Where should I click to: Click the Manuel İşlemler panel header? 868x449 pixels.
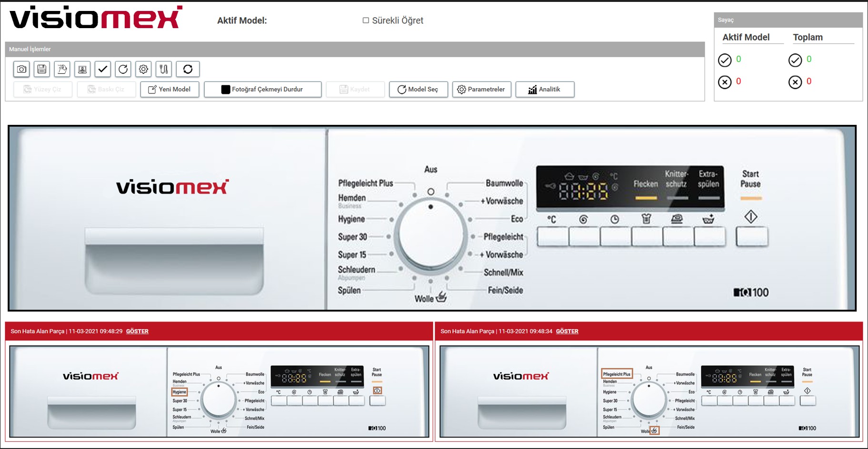coord(355,49)
